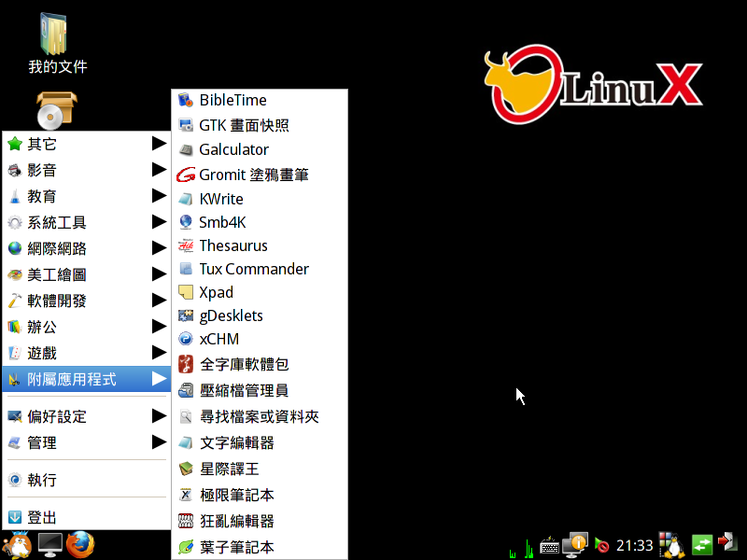Launch Tux Commander file manager
This screenshot has width=747, height=560.
tap(253, 269)
